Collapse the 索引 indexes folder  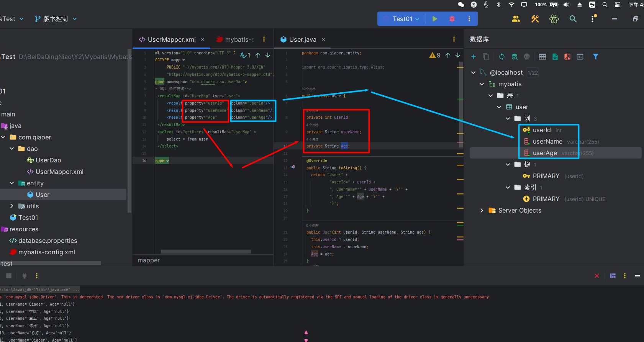[508, 188]
